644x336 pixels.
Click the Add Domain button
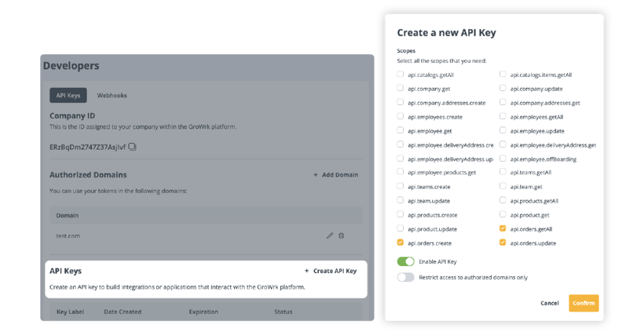(336, 174)
